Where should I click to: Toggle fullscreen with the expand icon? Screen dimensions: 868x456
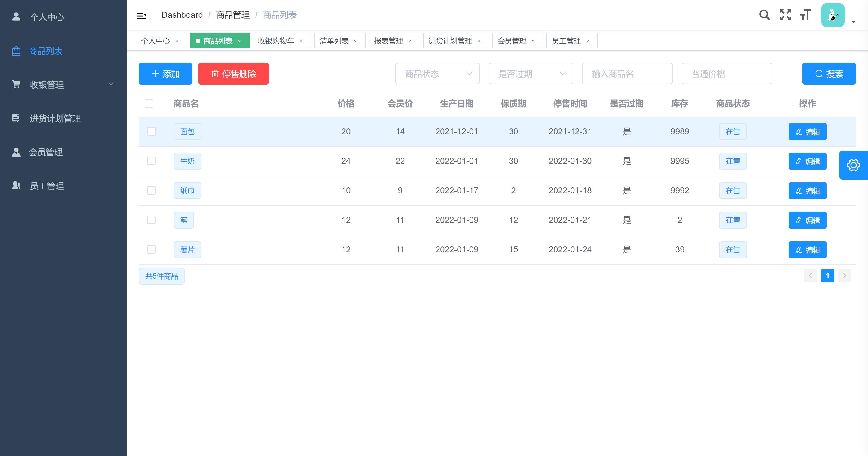pyautogui.click(x=785, y=15)
